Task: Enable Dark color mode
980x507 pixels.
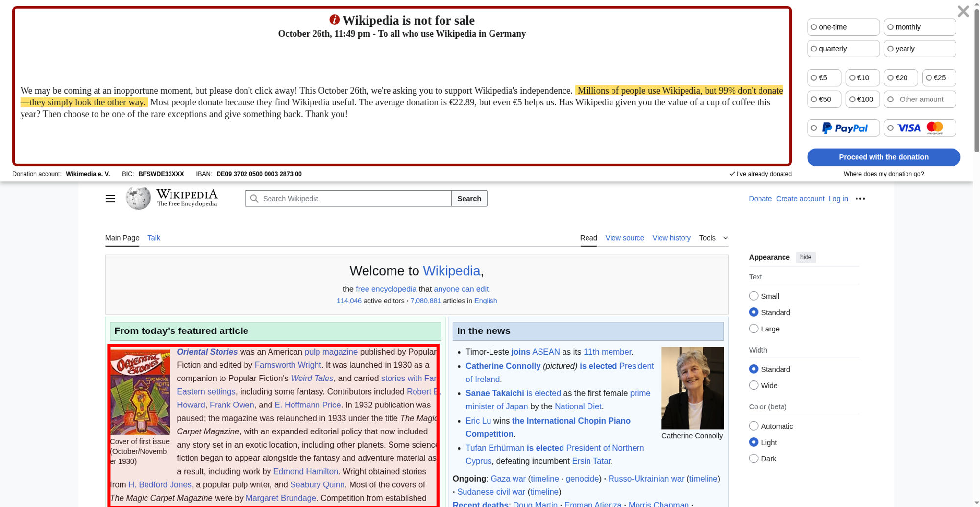Action: point(754,459)
